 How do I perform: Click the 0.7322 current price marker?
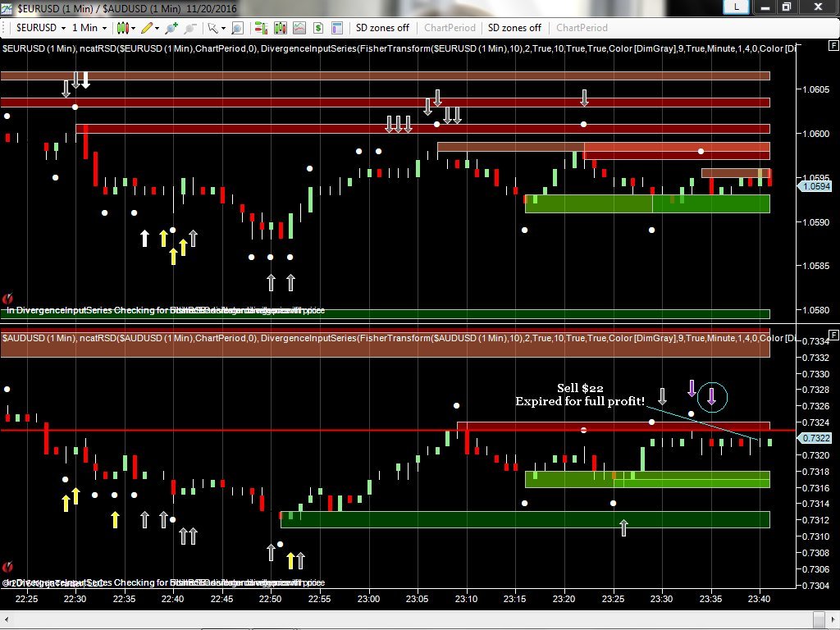[815, 438]
